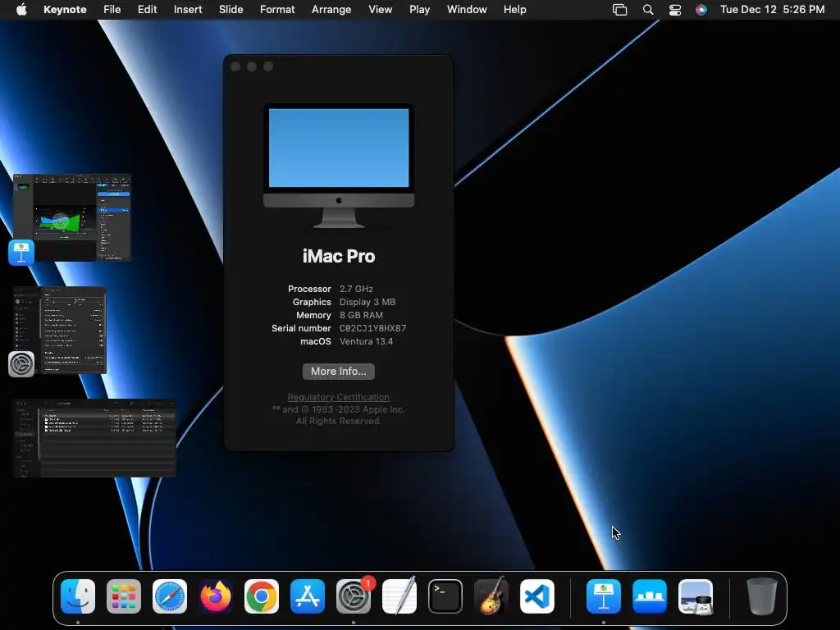Open the Trash in the Dock
Screen dimensions: 840x630
762,596
